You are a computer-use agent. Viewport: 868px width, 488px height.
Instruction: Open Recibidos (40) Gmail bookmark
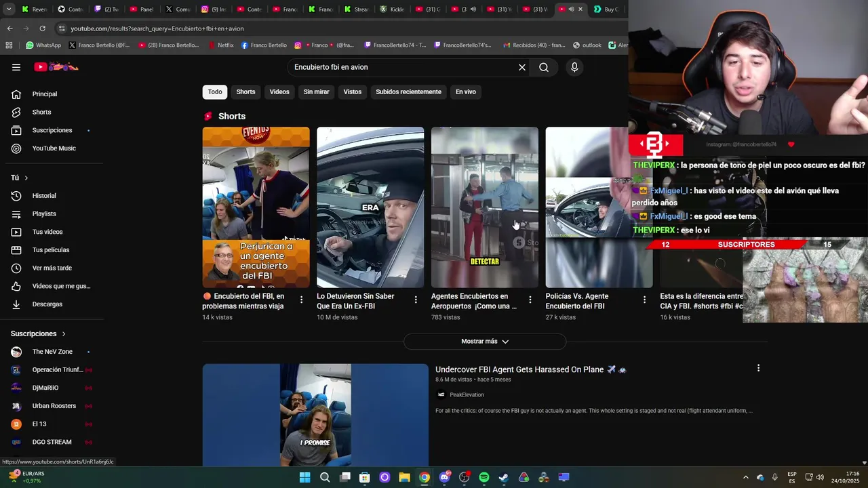pyautogui.click(x=533, y=45)
